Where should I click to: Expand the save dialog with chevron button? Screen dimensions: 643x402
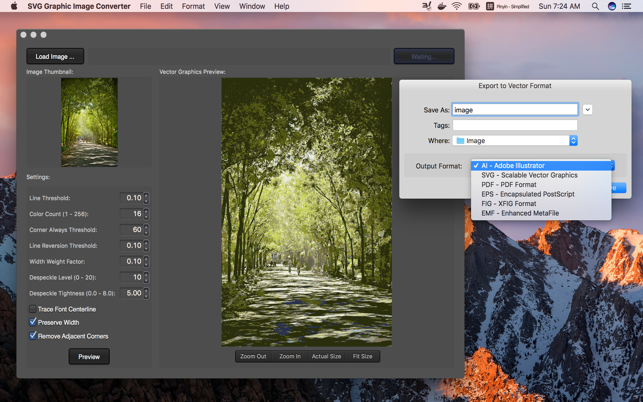point(587,110)
